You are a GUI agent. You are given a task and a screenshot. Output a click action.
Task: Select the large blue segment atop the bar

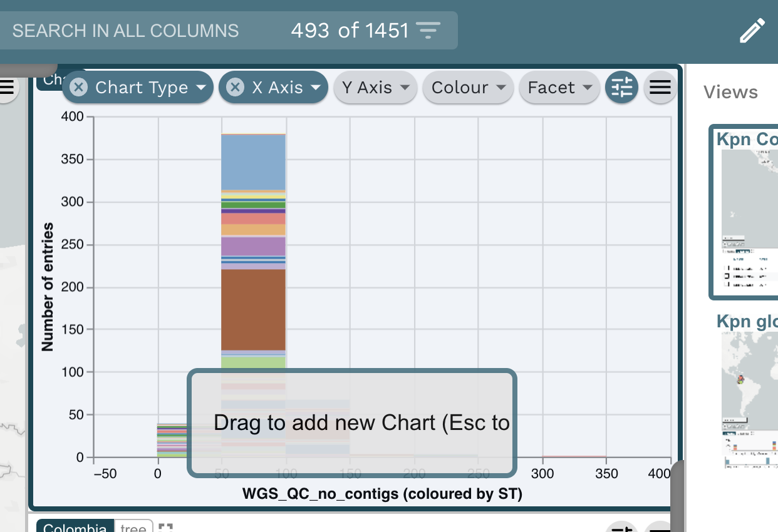tap(254, 162)
